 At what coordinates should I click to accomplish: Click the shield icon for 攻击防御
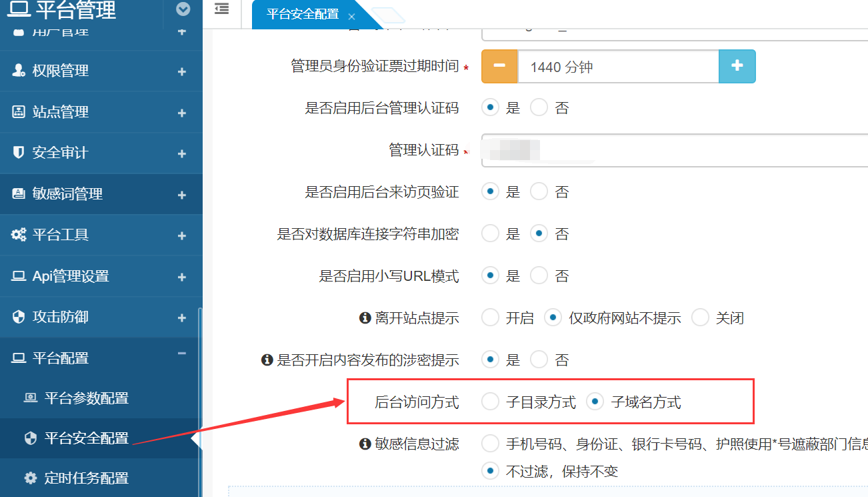pyautogui.click(x=19, y=317)
